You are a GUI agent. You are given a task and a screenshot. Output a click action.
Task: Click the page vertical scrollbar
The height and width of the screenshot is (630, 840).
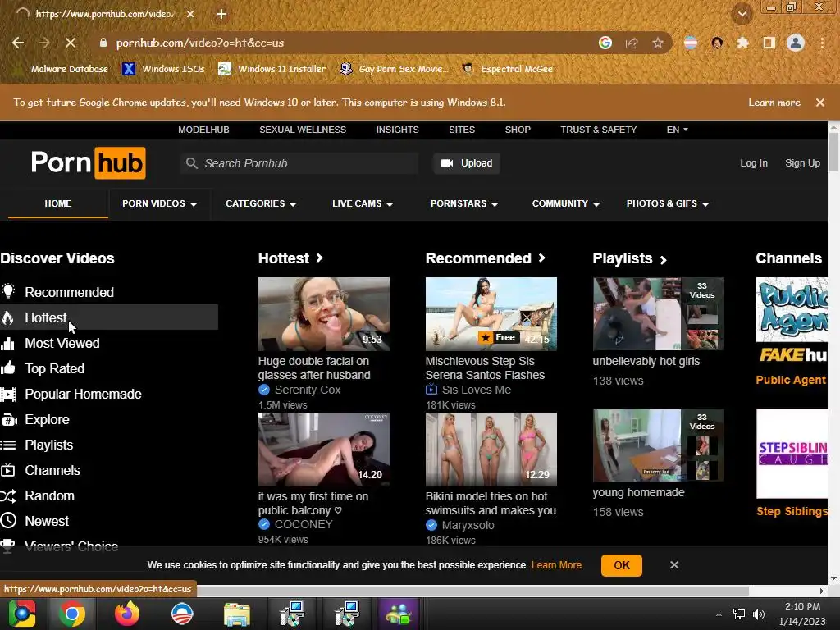[833, 153]
